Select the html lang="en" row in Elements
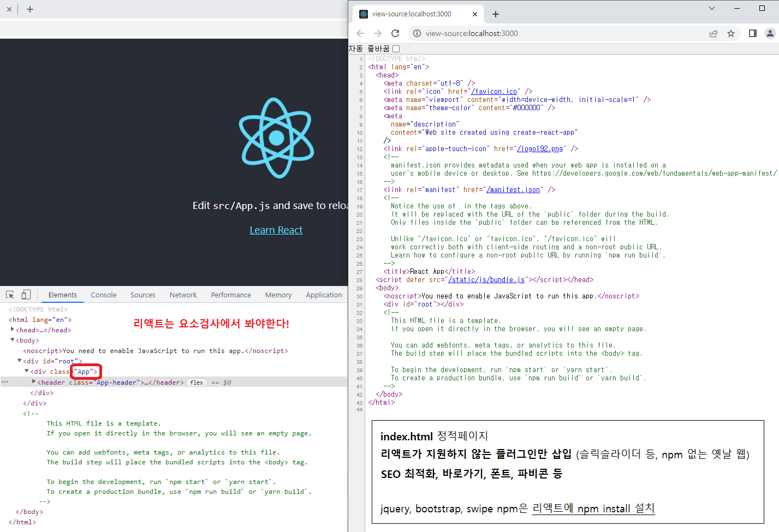 click(x=174, y=320)
